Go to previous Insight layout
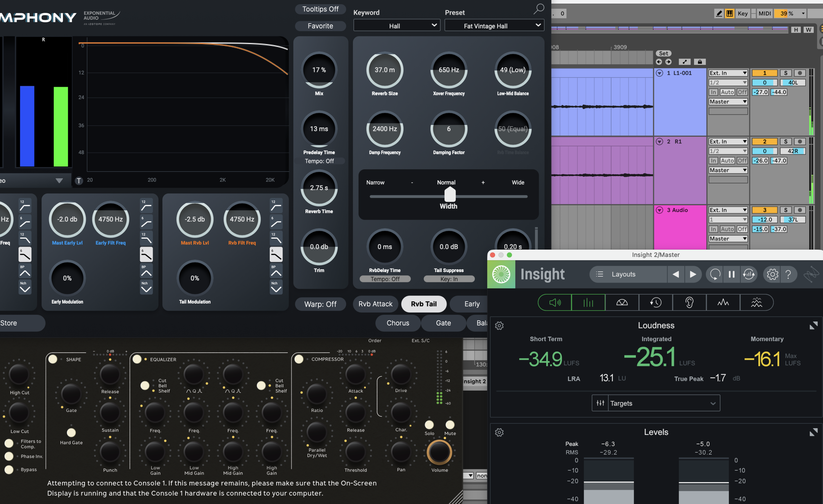823x504 pixels. (x=676, y=274)
